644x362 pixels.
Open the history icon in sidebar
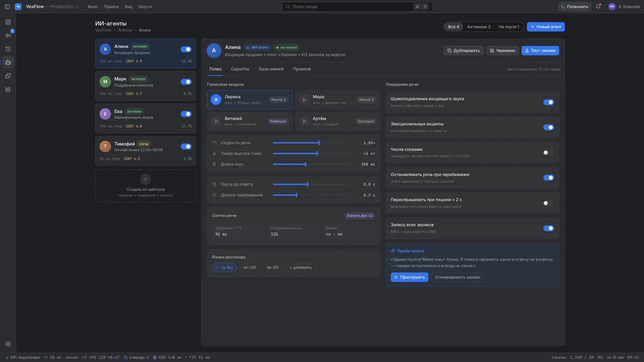tap(8, 49)
